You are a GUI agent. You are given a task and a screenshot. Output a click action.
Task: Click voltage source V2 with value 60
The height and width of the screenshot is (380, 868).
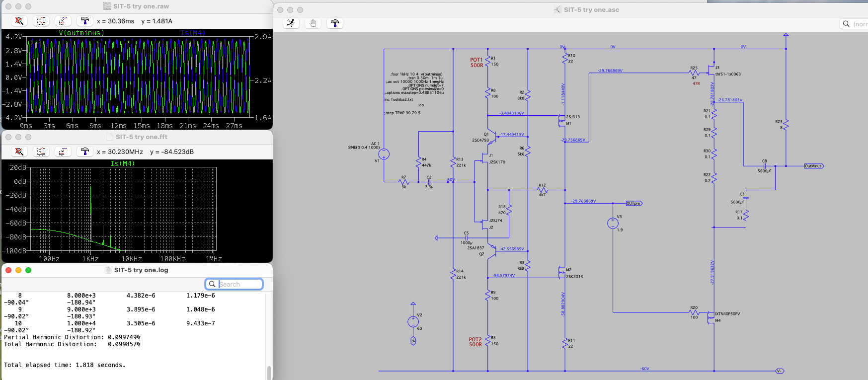pos(413,322)
